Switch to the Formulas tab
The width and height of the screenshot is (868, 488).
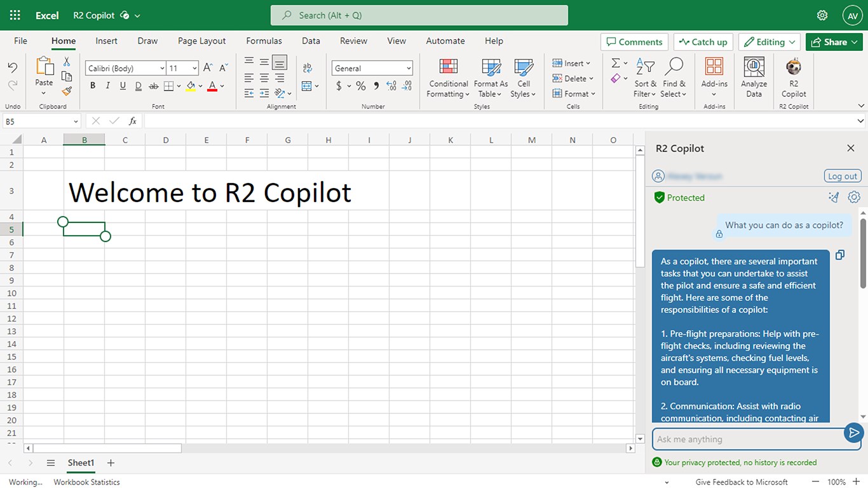[x=264, y=41]
